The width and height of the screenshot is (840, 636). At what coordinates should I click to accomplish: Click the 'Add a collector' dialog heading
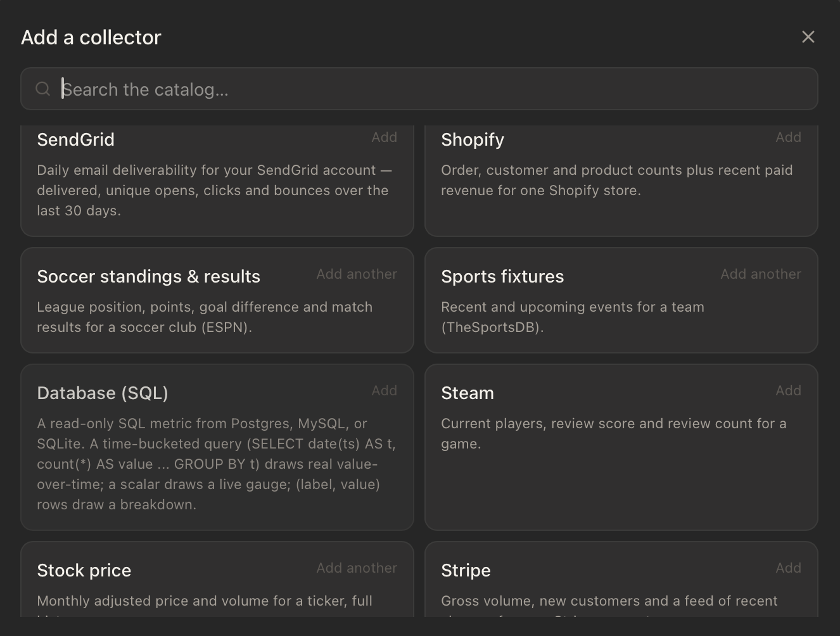(91, 37)
